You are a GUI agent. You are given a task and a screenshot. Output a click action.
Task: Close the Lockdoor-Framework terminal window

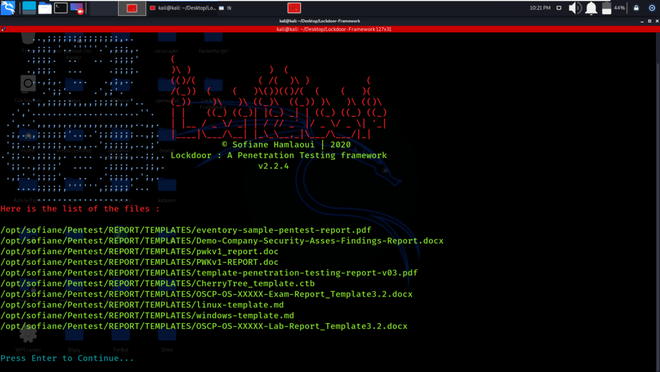(x=657, y=21)
